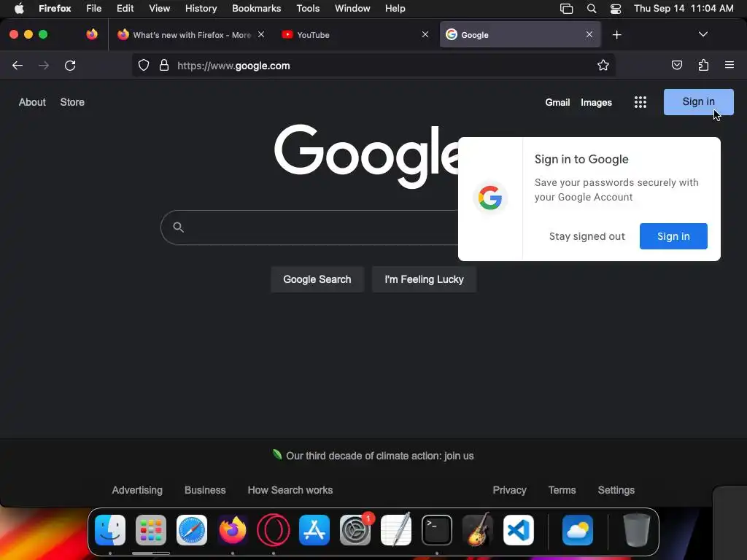
Task: Open Firefox View pinned tab
Action: (92, 34)
